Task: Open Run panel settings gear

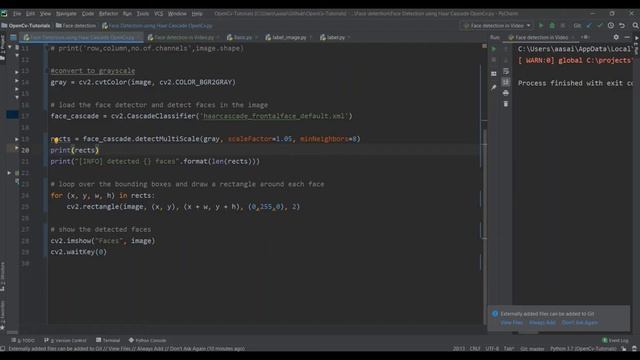Action: [616, 37]
